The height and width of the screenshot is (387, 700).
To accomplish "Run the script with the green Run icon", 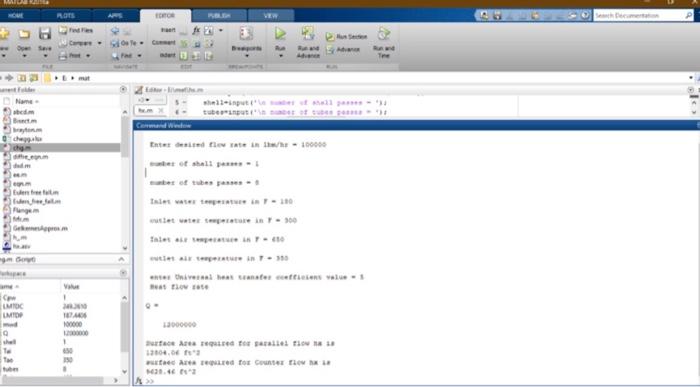I will [280, 33].
